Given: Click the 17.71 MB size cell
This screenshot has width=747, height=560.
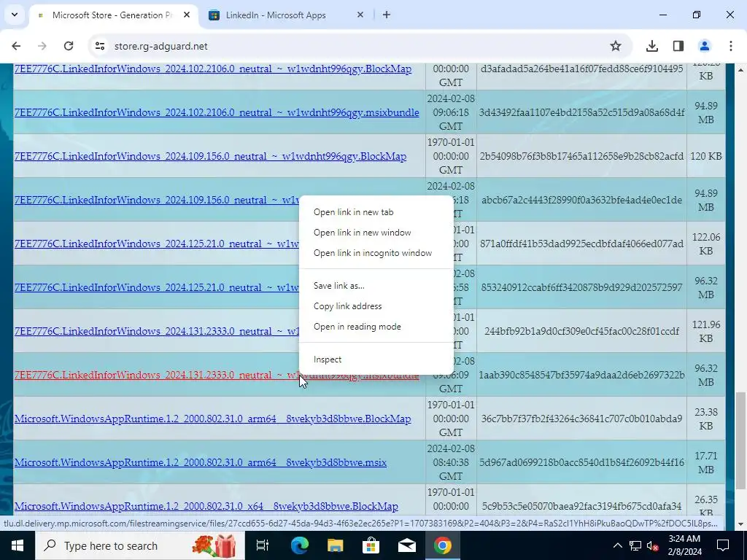Looking at the screenshot, I should tap(706, 463).
